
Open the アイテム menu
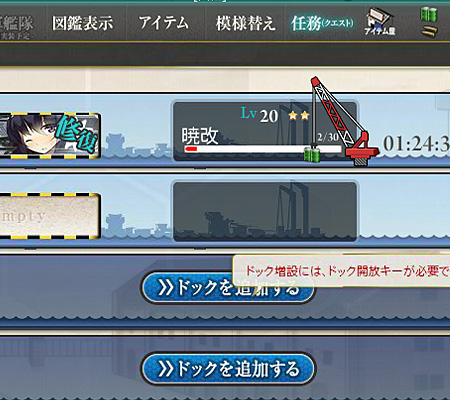point(163,23)
